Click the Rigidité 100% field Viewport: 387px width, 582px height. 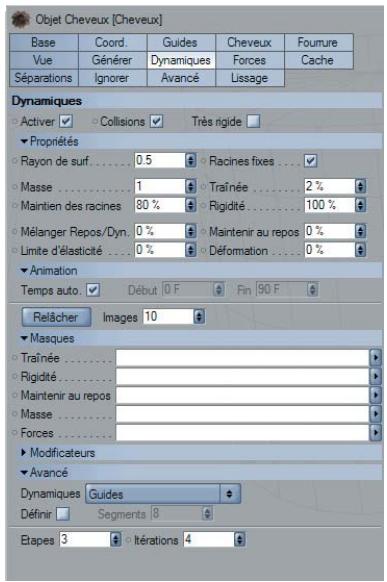click(329, 205)
